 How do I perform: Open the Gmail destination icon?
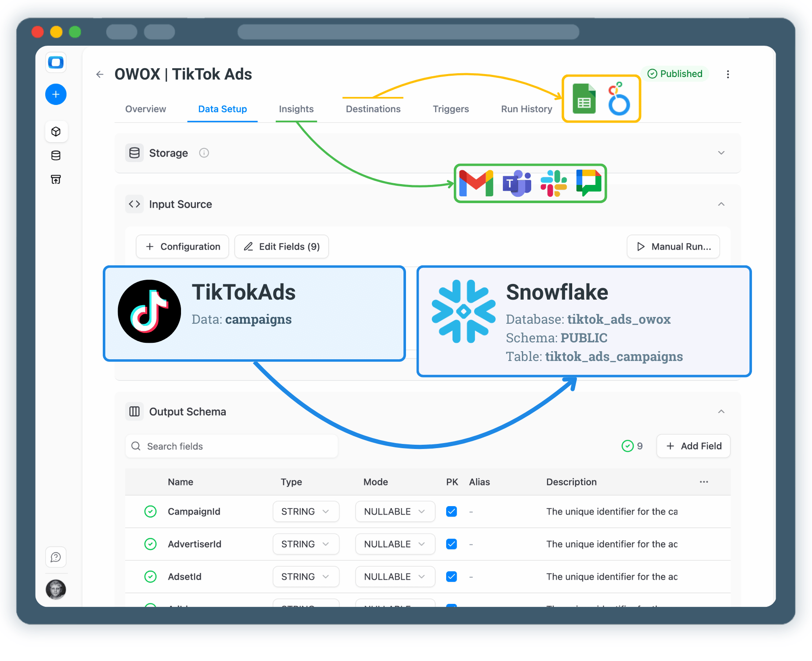pyautogui.click(x=476, y=183)
